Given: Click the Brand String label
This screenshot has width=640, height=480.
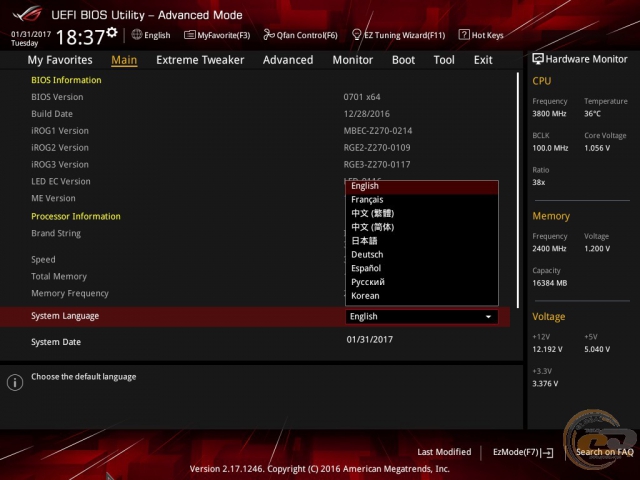Looking at the screenshot, I should 56,233.
